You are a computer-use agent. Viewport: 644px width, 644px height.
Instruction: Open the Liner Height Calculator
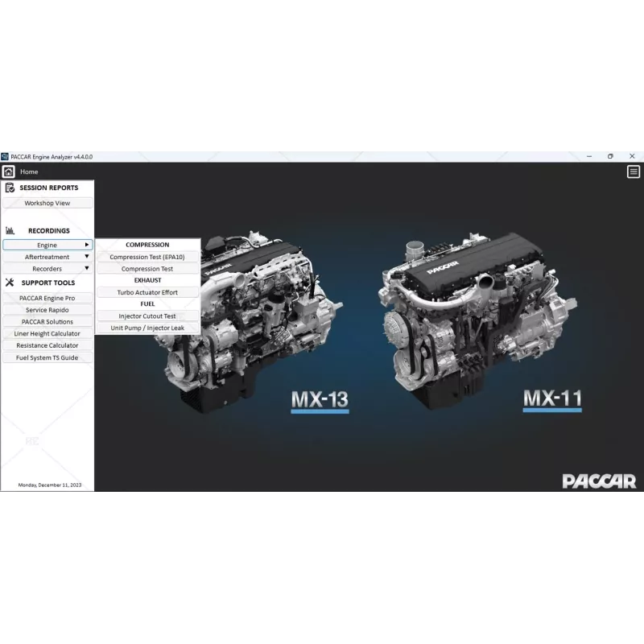pyautogui.click(x=47, y=333)
